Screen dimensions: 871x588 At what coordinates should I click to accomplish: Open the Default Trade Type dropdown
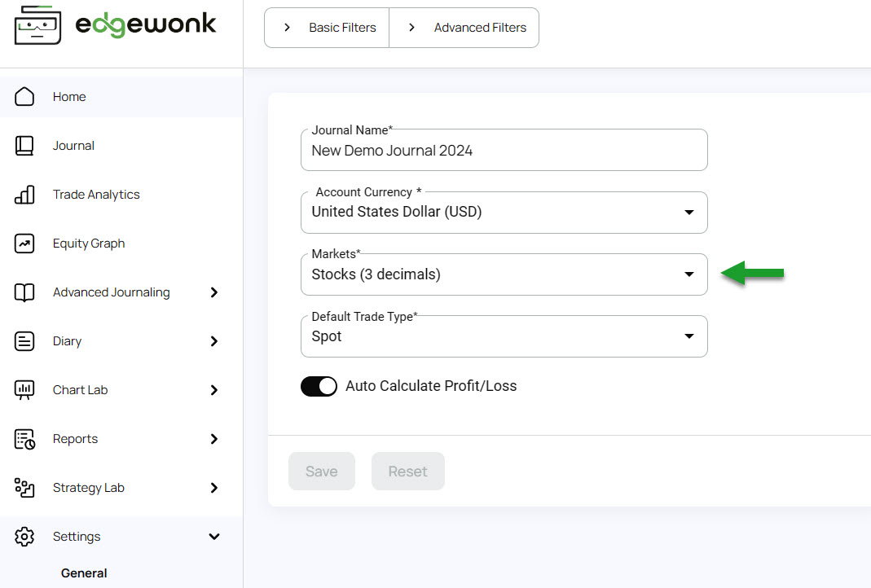point(504,336)
